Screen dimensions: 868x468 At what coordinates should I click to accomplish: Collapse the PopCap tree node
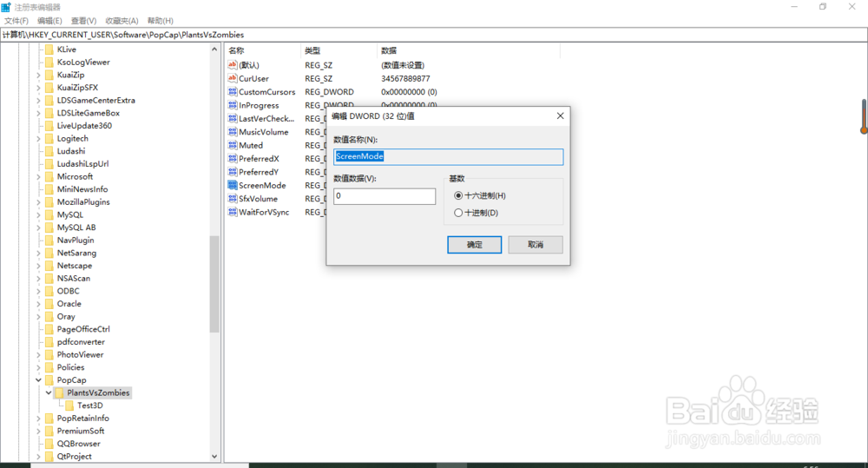(x=39, y=380)
